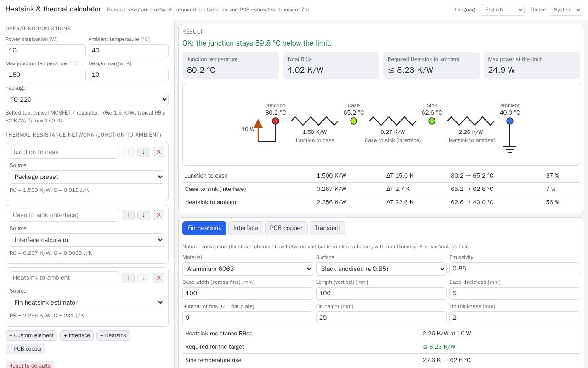Click the Fin height input
The width and height of the screenshot is (588, 368).
(381, 318)
